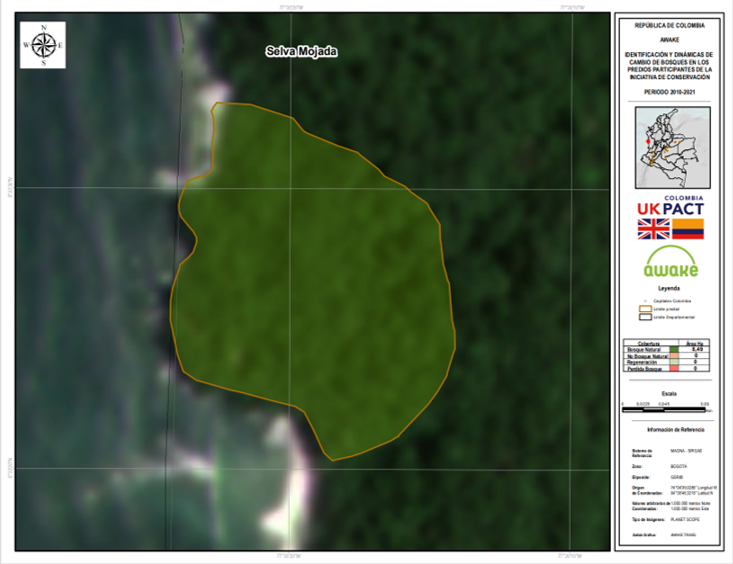Click the compass rose north arrow
Screen dimensions: 733x564
click(x=43, y=45)
